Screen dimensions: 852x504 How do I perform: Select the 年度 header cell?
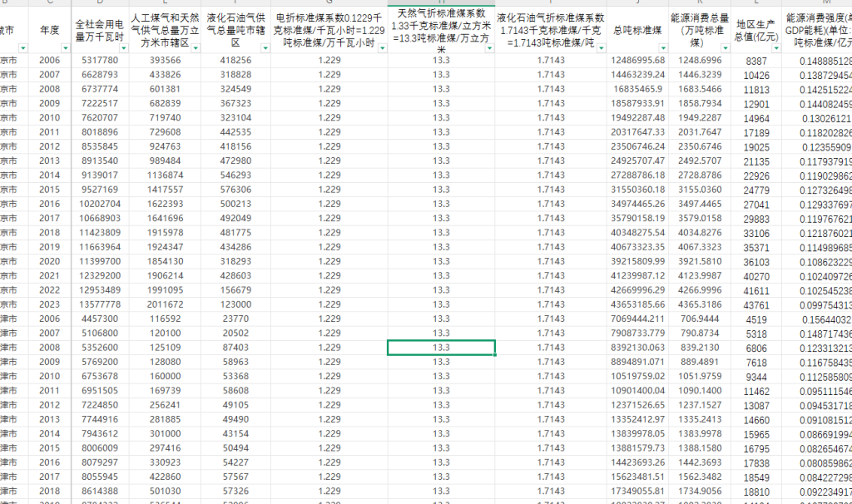point(49,30)
